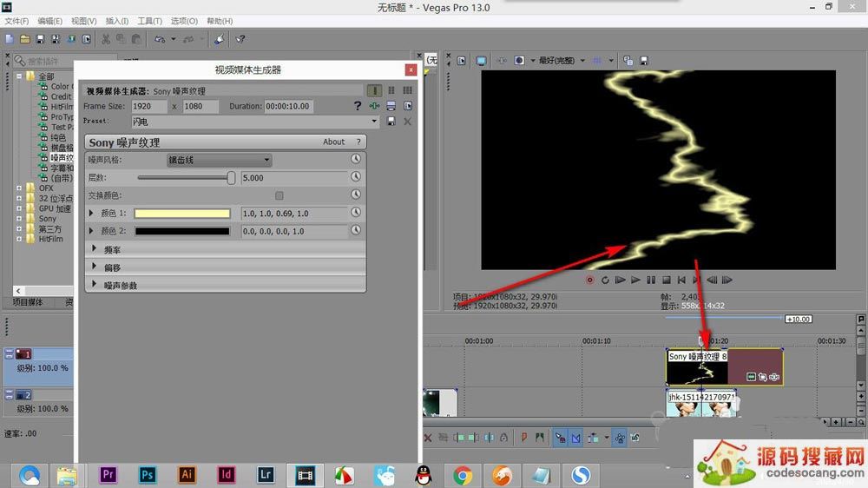
Task: Save the preview snapshot to file
Action: click(x=644, y=61)
